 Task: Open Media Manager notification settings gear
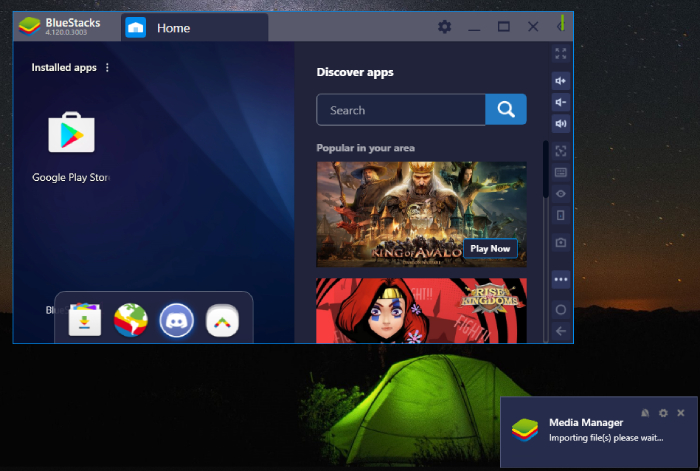point(663,413)
